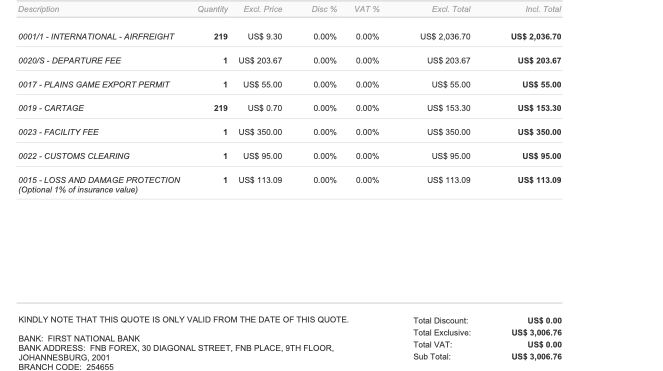Click the Quantity column header

coord(213,9)
